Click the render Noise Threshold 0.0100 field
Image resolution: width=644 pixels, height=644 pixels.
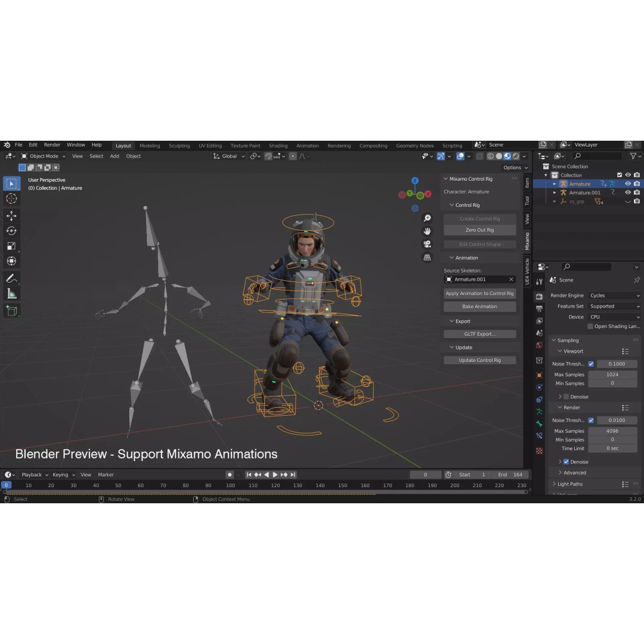(617, 420)
